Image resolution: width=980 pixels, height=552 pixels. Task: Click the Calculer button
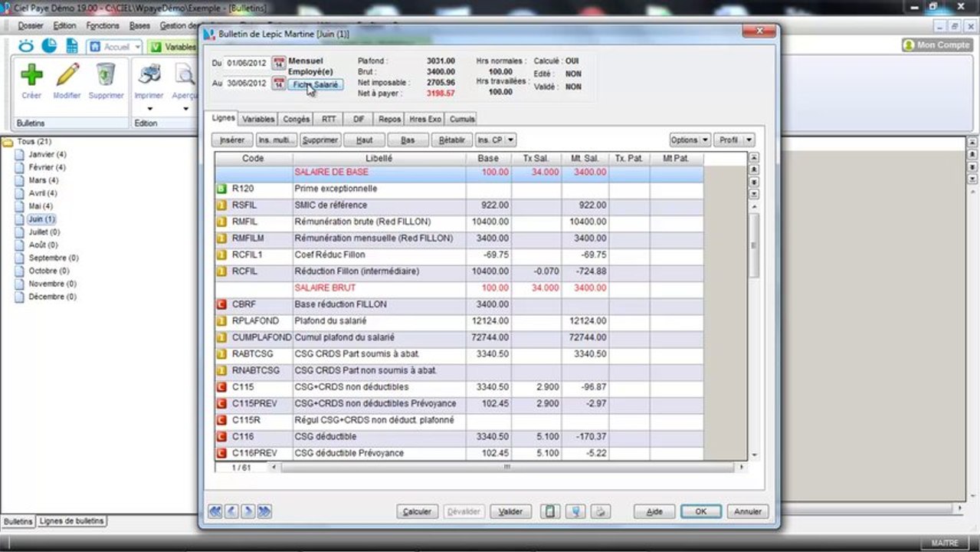[417, 511]
